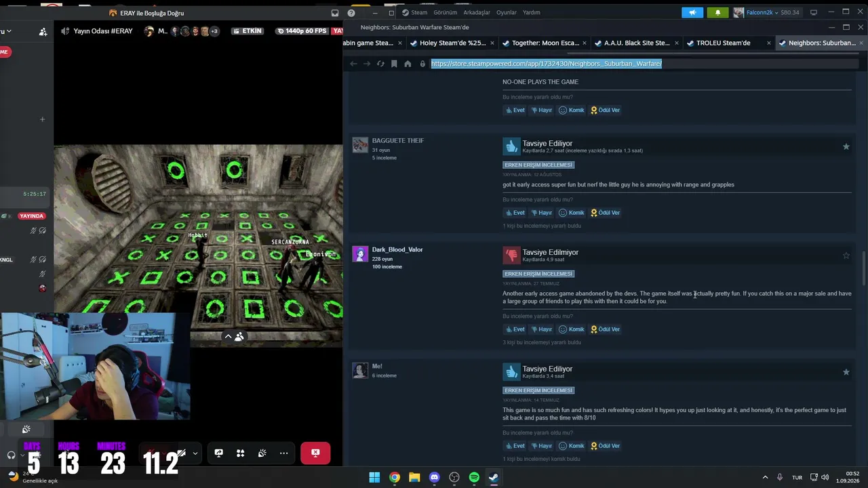
Task: Open Yardım menu
Action: click(x=532, y=12)
